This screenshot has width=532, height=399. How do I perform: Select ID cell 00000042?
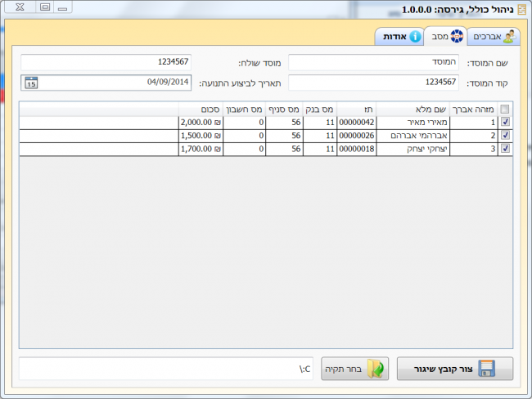pyautogui.click(x=357, y=123)
